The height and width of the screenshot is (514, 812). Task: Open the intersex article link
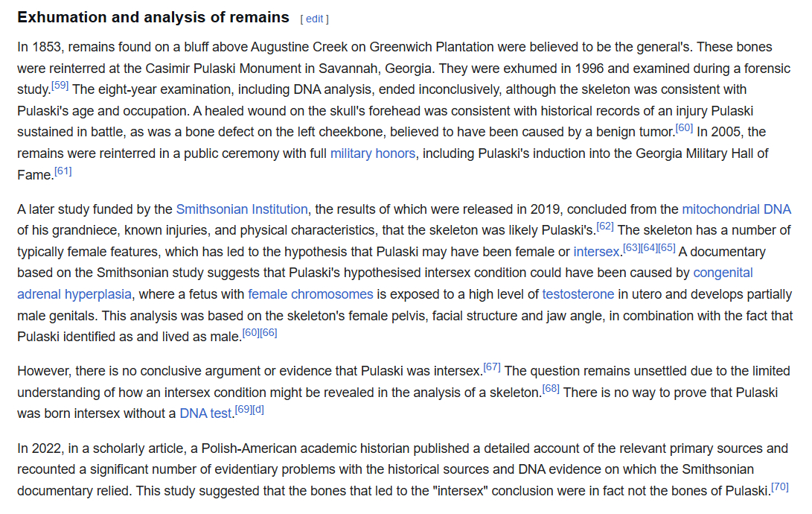[x=596, y=252]
